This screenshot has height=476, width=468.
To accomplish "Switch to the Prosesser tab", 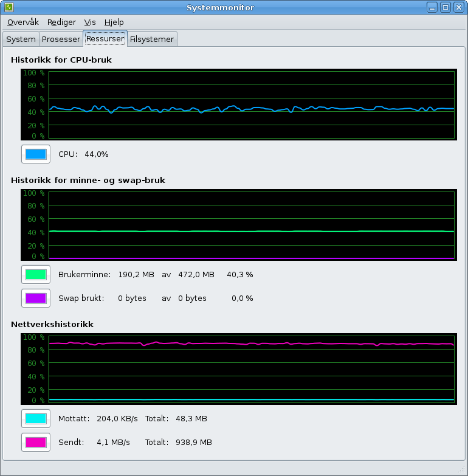I will (61, 39).
